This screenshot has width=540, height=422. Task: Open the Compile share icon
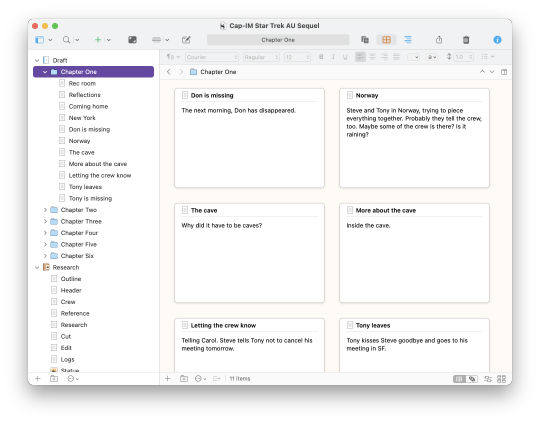click(x=439, y=40)
